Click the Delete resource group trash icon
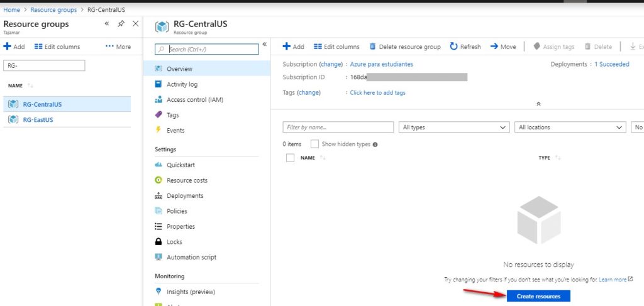 [372, 46]
